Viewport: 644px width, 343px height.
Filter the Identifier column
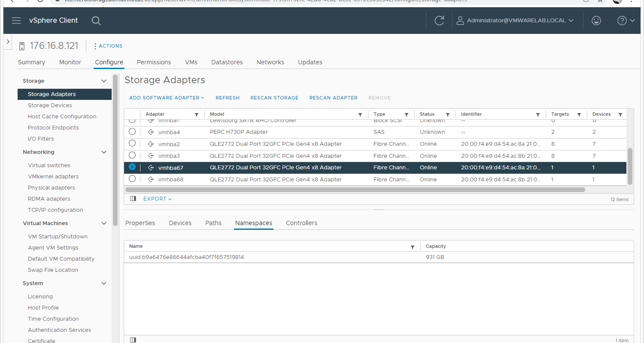[x=538, y=115]
